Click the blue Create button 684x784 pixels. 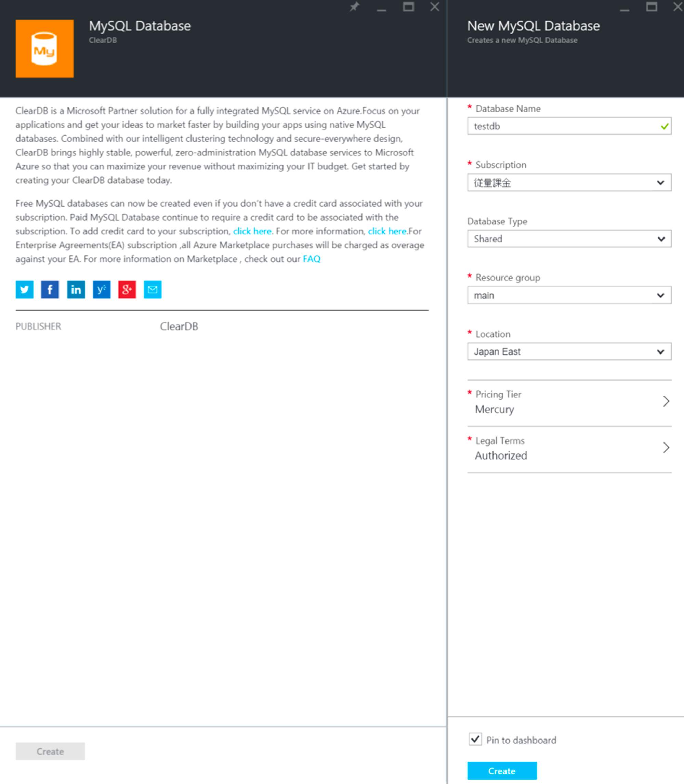click(x=502, y=771)
